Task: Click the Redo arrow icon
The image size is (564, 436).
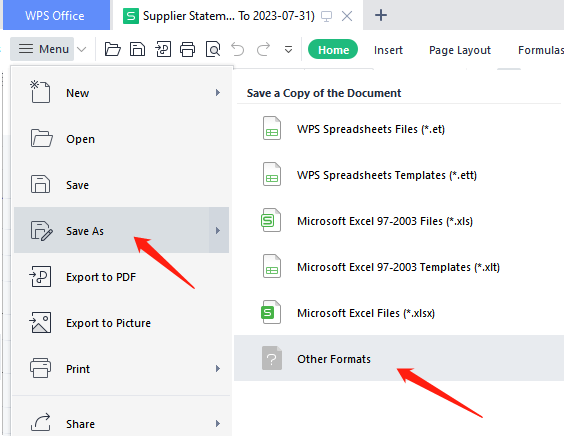Action: click(x=263, y=49)
